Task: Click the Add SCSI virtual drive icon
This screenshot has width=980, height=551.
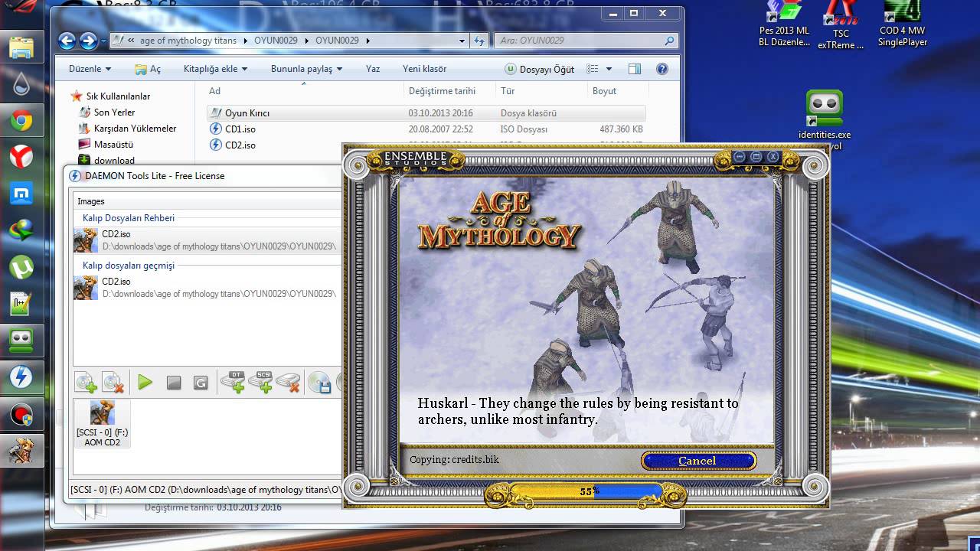Action: coord(260,383)
